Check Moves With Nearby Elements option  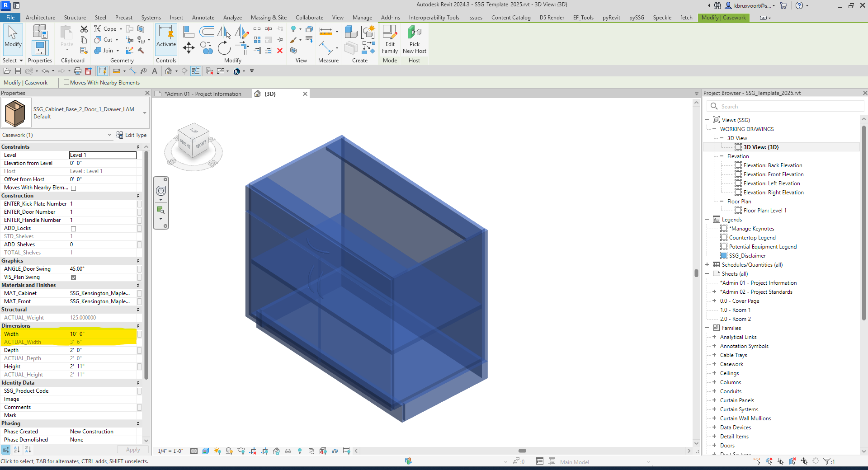click(66, 82)
